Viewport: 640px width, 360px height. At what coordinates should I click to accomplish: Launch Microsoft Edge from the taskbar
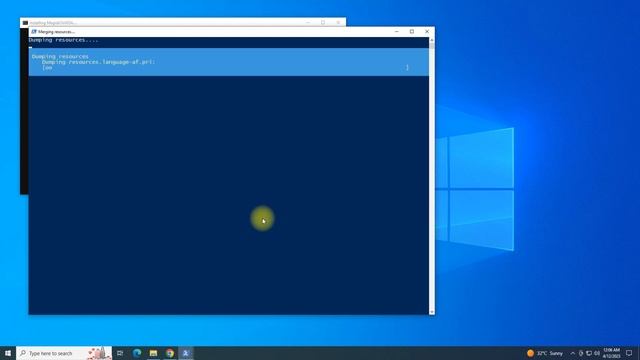coord(137,353)
